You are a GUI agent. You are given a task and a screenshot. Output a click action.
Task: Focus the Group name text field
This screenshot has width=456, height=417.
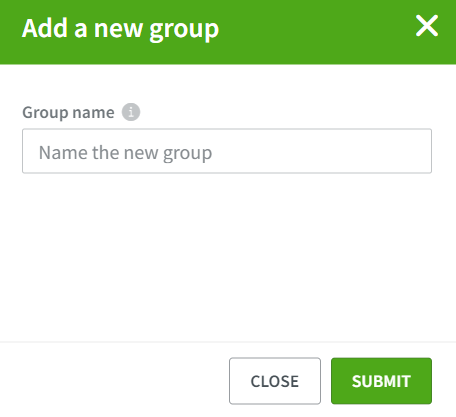tap(227, 151)
